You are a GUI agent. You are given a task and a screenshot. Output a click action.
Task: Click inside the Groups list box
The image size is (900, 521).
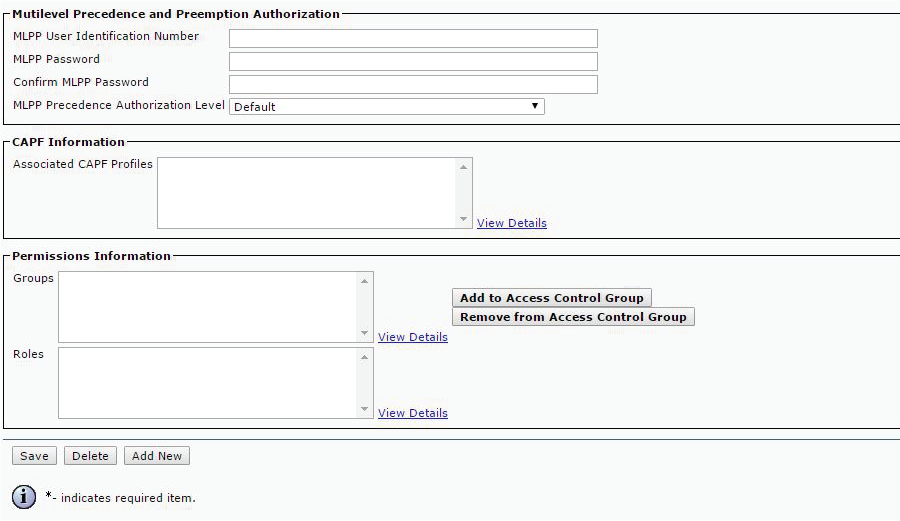(208, 307)
